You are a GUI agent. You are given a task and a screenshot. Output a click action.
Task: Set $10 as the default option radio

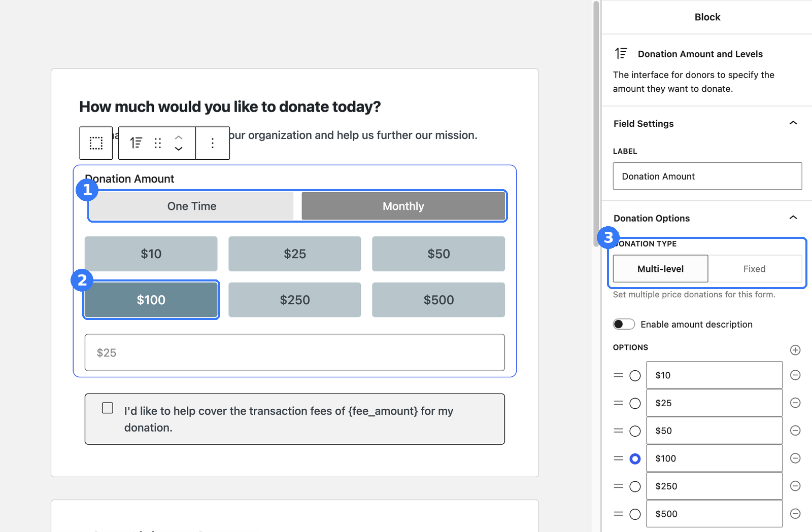(635, 376)
